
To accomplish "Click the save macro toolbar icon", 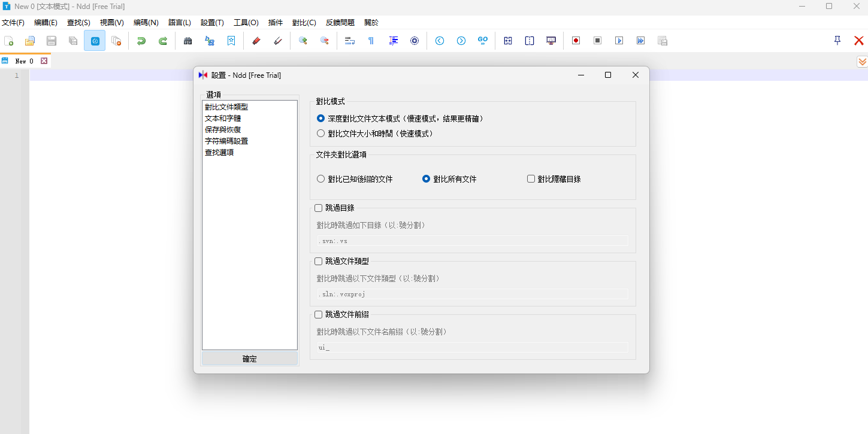I will point(663,41).
